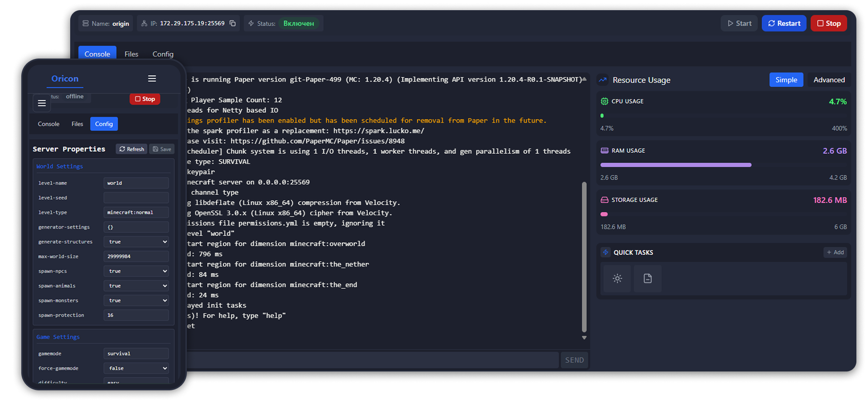Click the Game Settings heading
Image resolution: width=868 pixels, height=415 pixels.
[58, 337]
